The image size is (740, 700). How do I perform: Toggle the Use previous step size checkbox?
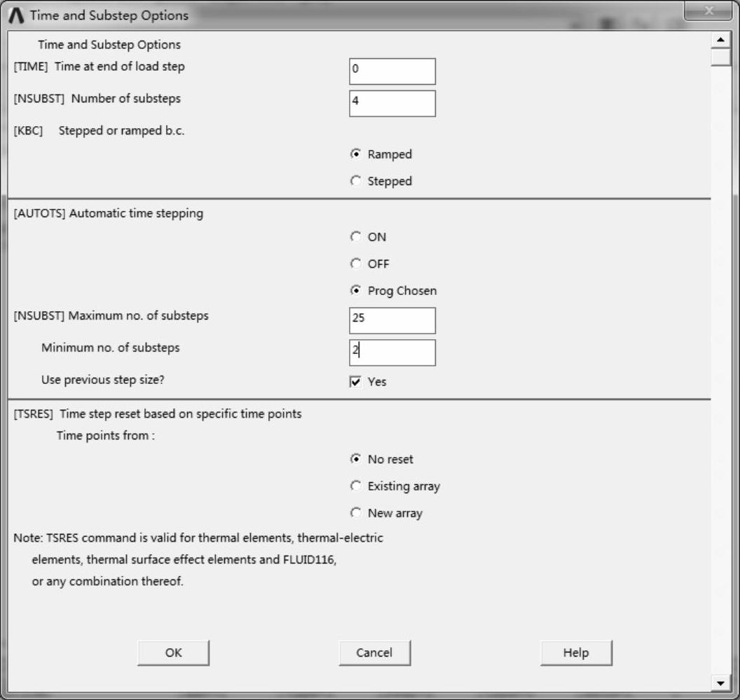pos(355,381)
